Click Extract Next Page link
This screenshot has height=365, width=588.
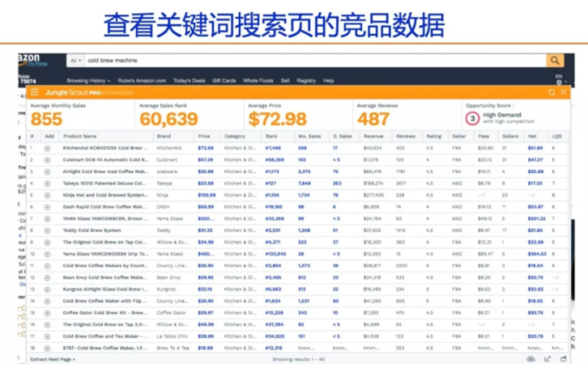(x=53, y=359)
